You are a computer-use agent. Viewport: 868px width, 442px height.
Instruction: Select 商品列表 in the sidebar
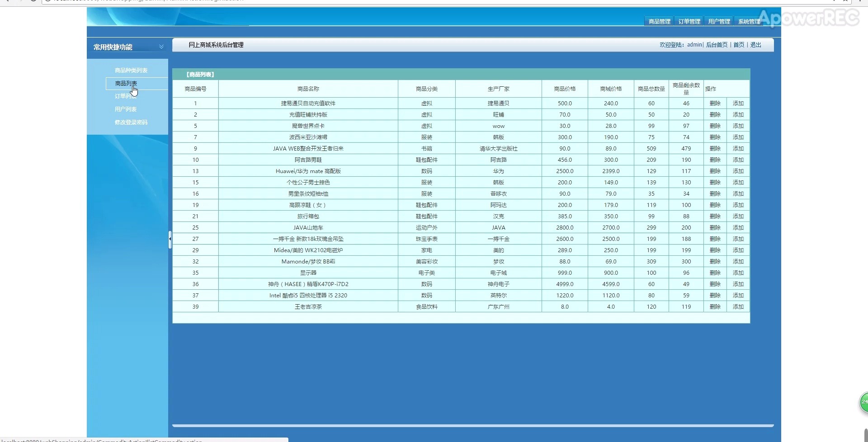pyautogui.click(x=126, y=83)
